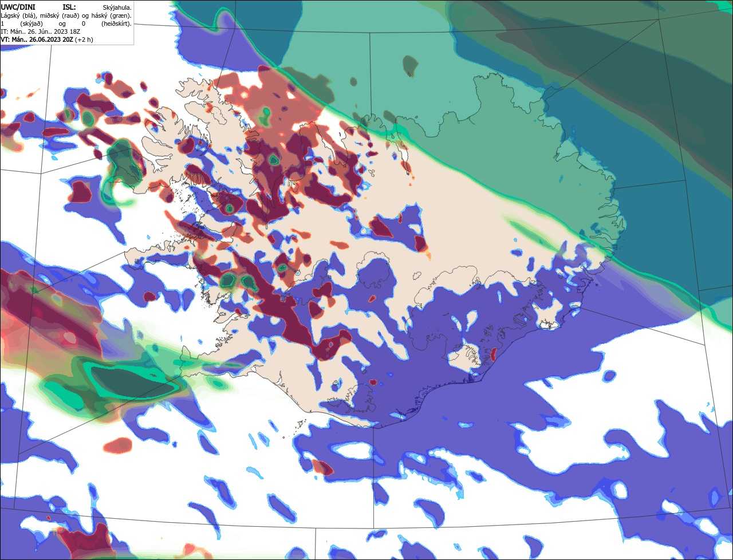The image size is (733, 560).
Task: Click the 'UWC/DINI' model label
Action: pyautogui.click(x=18, y=7)
